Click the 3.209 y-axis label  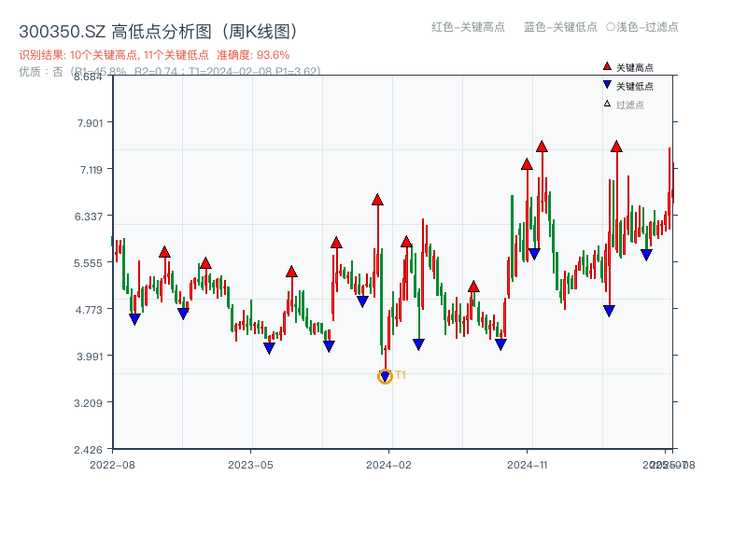point(89,403)
